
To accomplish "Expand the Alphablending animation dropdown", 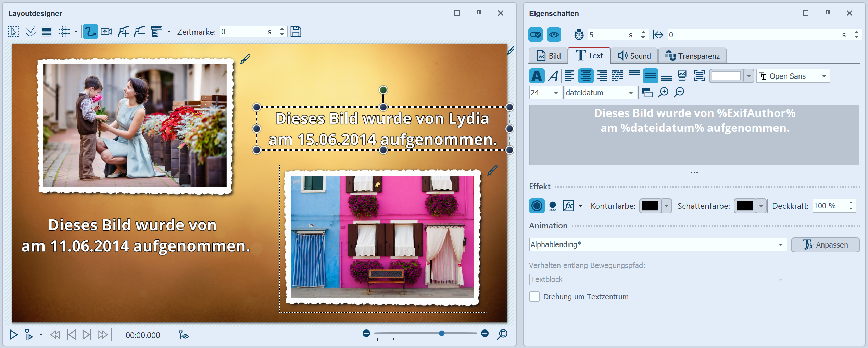I will 780,245.
